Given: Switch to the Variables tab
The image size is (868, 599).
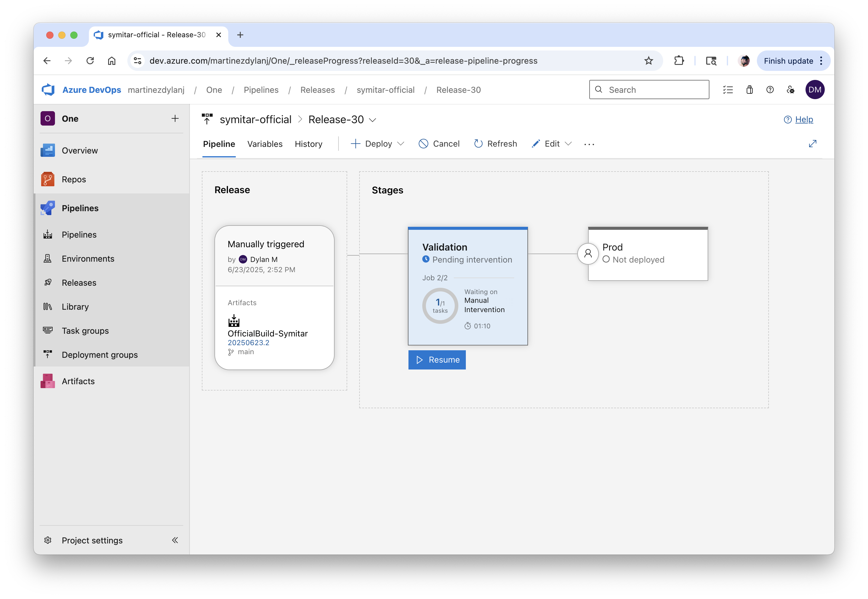Looking at the screenshot, I should point(265,144).
